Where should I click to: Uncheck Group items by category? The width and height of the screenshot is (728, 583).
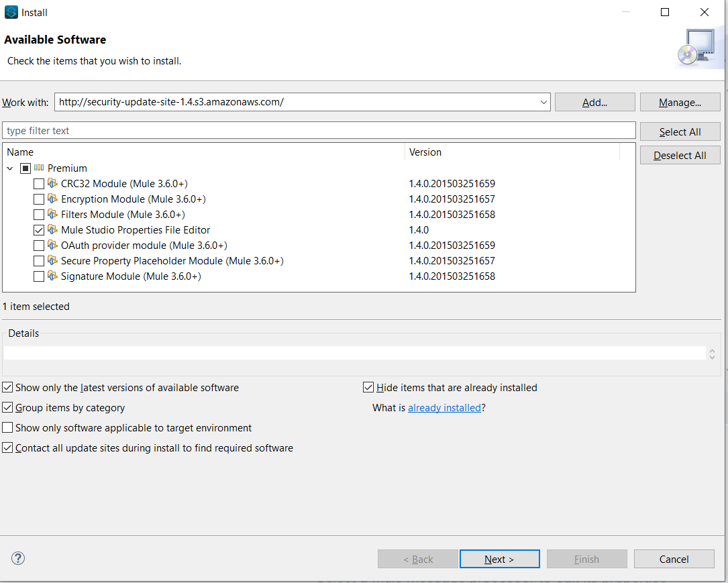point(7,407)
